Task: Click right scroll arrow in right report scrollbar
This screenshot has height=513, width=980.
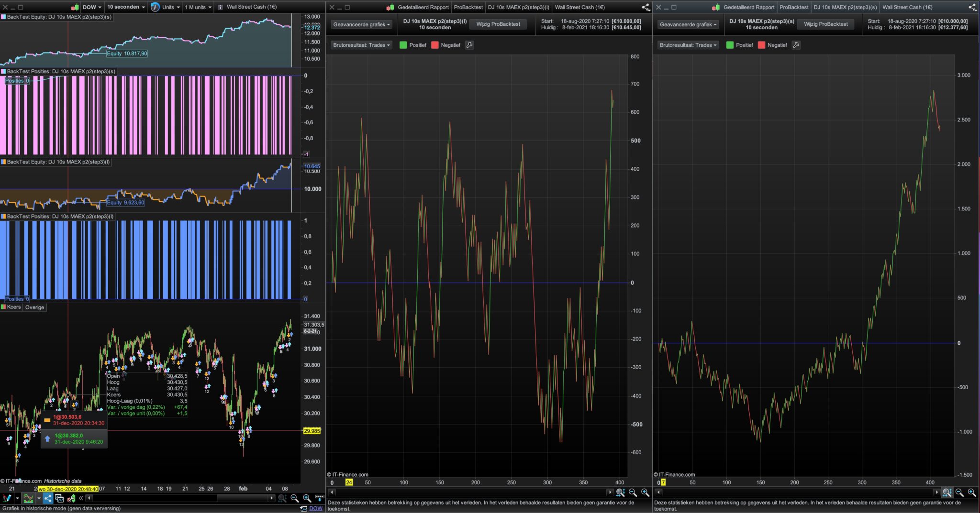Action: pyautogui.click(x=937, y=492)
